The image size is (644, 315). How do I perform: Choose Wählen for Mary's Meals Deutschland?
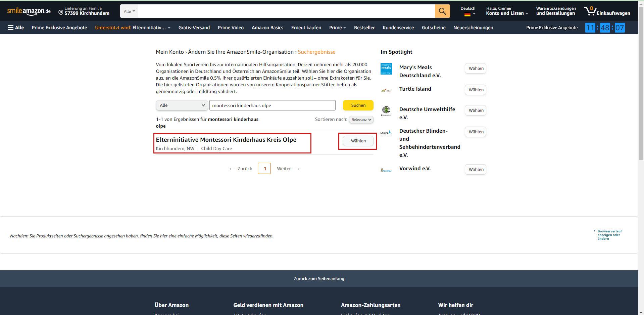click(x=476, y=69)
